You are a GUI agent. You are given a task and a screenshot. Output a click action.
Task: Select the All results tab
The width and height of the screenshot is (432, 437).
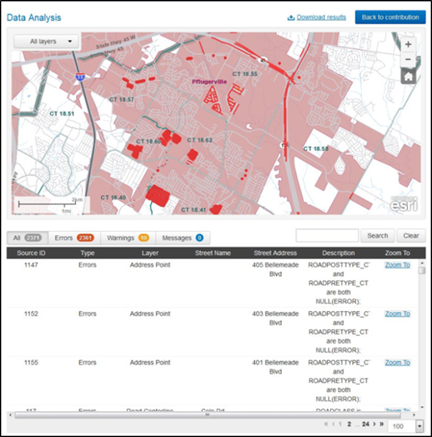tap(28, 238)
